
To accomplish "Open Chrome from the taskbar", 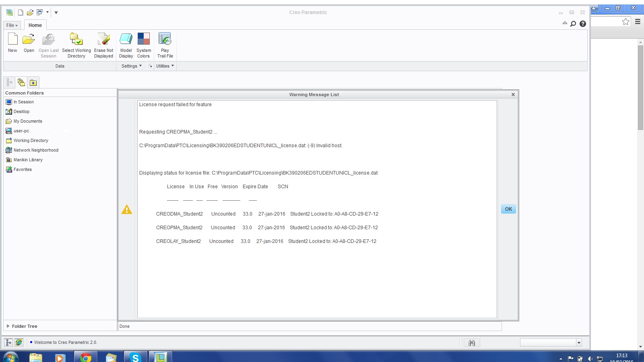I will pos(86,357).
